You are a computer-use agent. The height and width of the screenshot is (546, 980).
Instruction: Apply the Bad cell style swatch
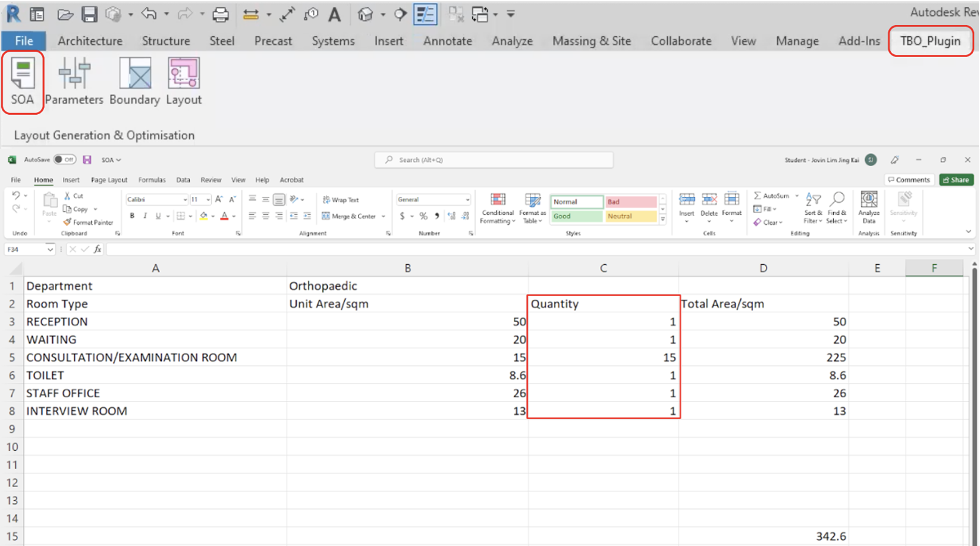pos(630,202)
